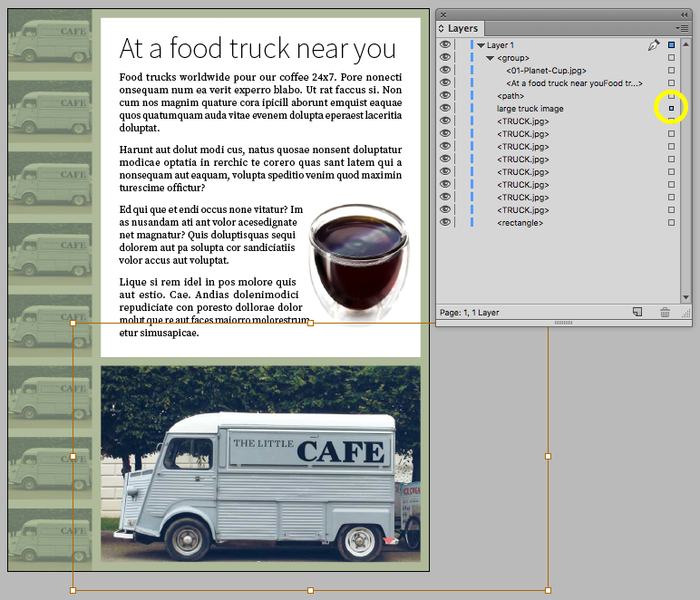700x600 pixels.
Task: Select the Layer 1 row
Action: pyautogui.click(x=558, y=45)
